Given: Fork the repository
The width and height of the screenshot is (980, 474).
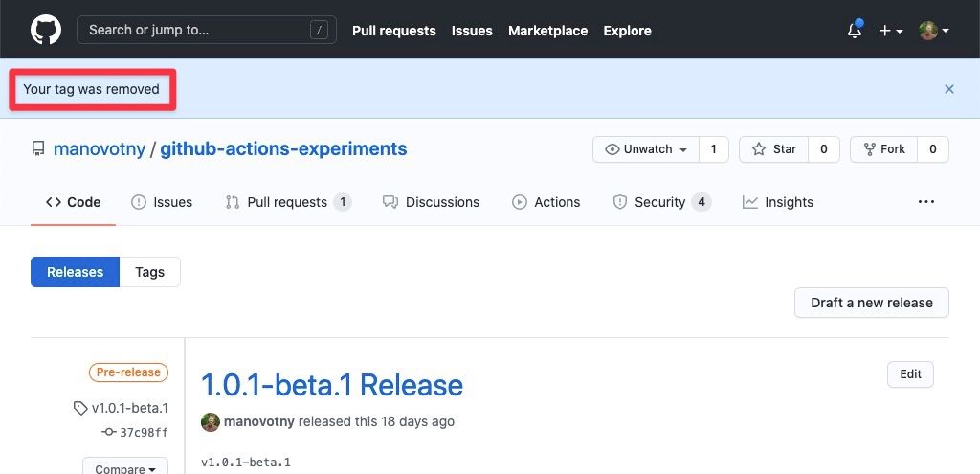Looking at the screenshot, I should [883, 149].
